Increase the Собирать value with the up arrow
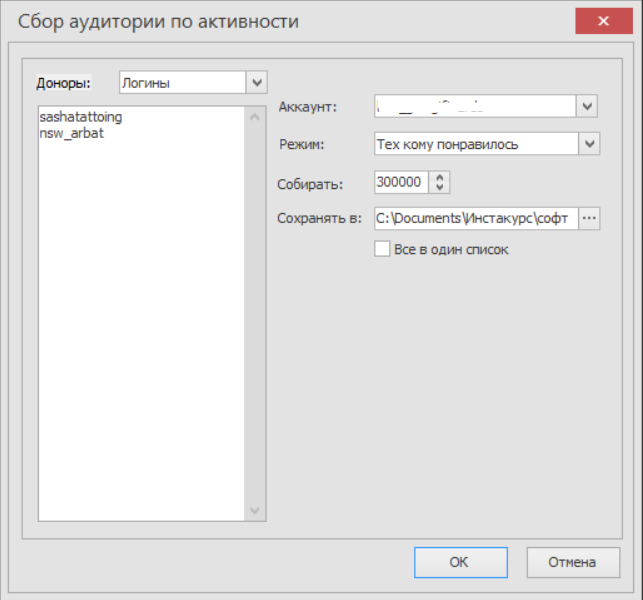 [440, 177]
